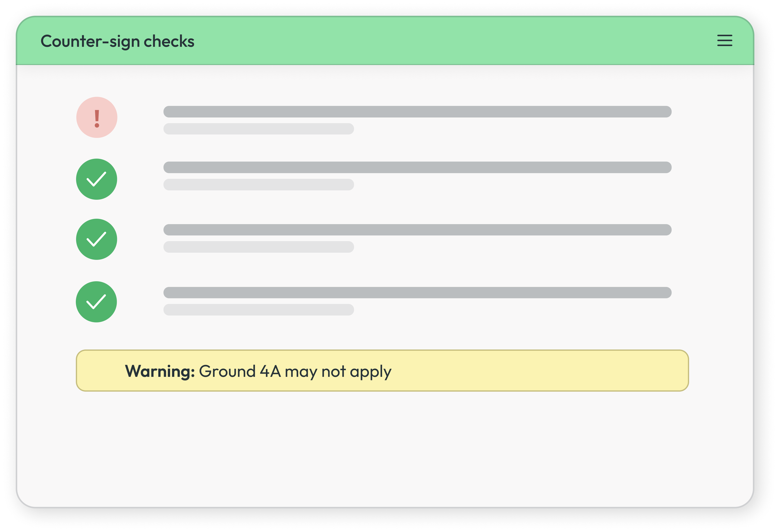Viewport: 778px width, 532px height.
Task: Click the warning triangle status indicator
Action: 97,117
